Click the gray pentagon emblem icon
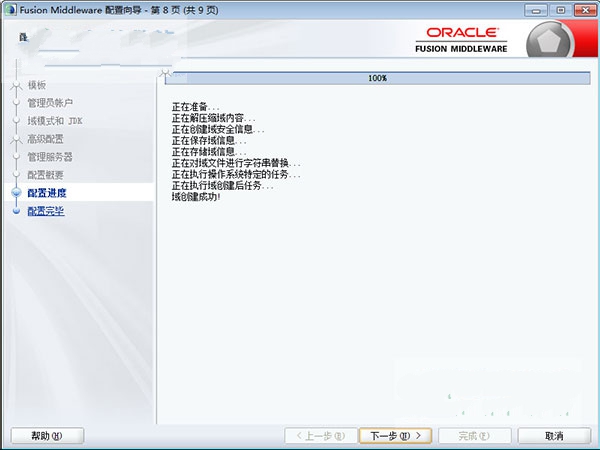The image size is (600, 450). click(550, 41)
